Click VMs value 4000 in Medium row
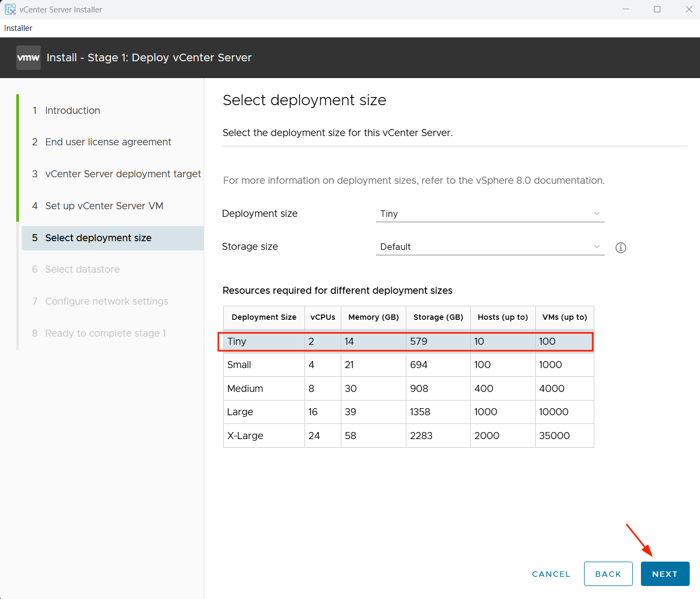Screen dimensions: 700x599 (552, 389)
